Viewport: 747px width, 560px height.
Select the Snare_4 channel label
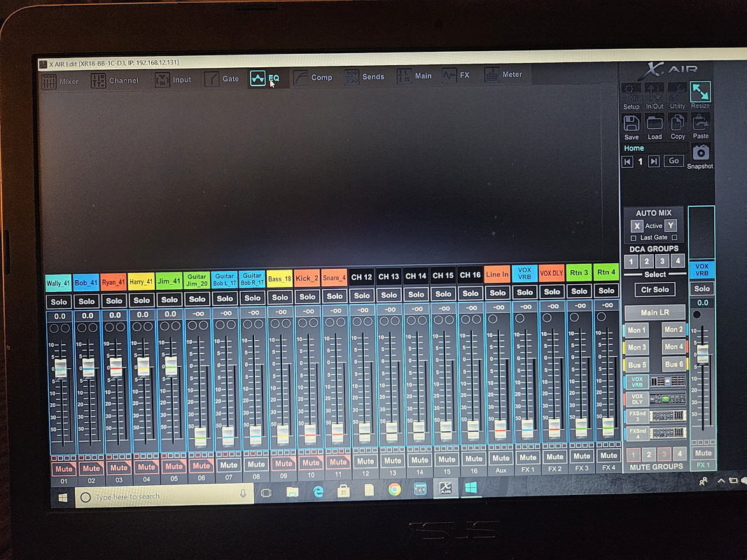click(x=334, y=278)
